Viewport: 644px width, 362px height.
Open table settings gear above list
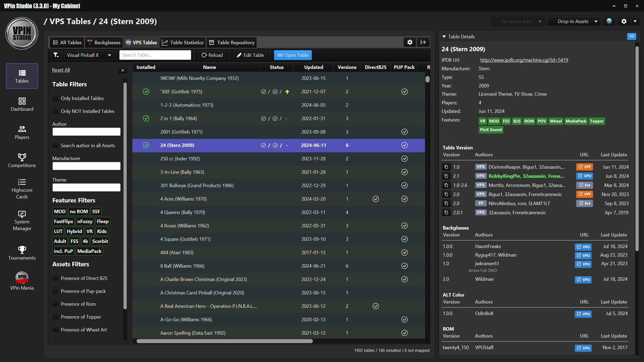point(410,42)
